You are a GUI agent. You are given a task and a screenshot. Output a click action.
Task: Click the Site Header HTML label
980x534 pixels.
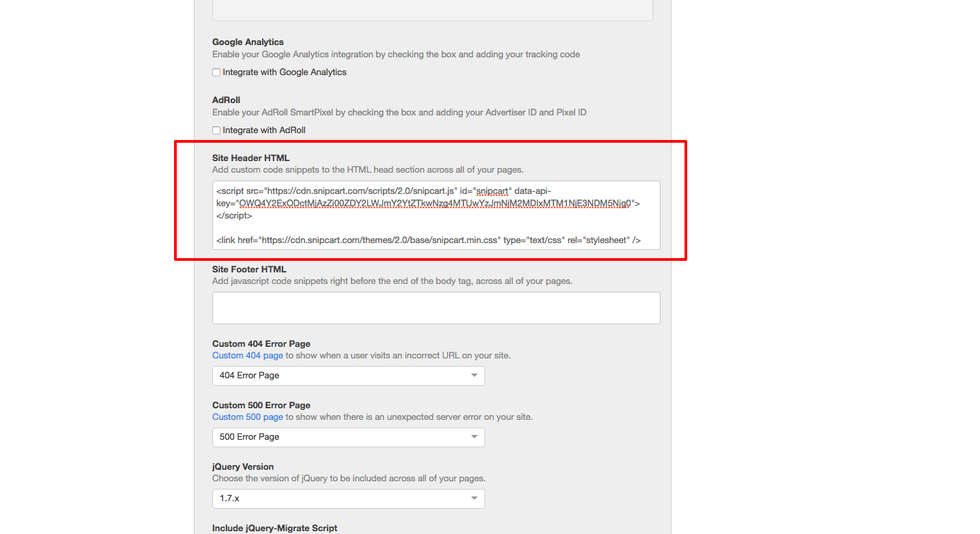click(x=250, y=158)
